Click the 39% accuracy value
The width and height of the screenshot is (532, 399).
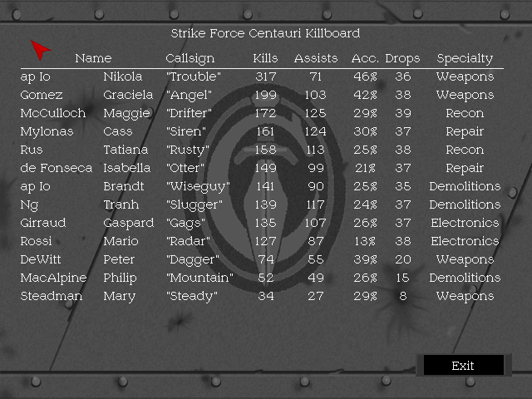coord(365,260)
